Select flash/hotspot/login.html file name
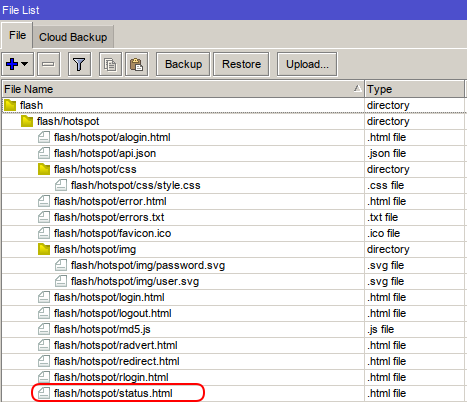467x402 pixels. tap(109, 297)
